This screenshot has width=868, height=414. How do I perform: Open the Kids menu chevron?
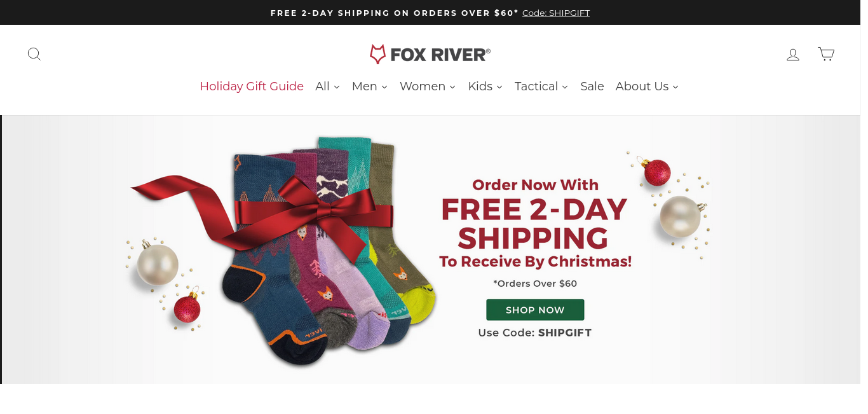tap(499, 87)
